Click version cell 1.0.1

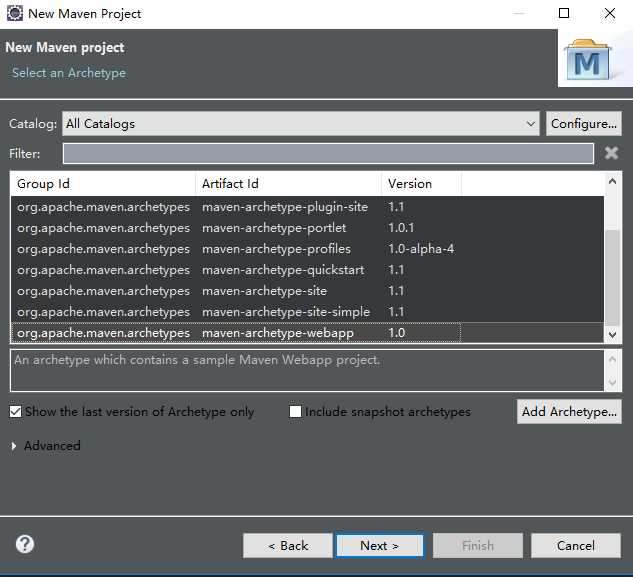coord(401,228)
